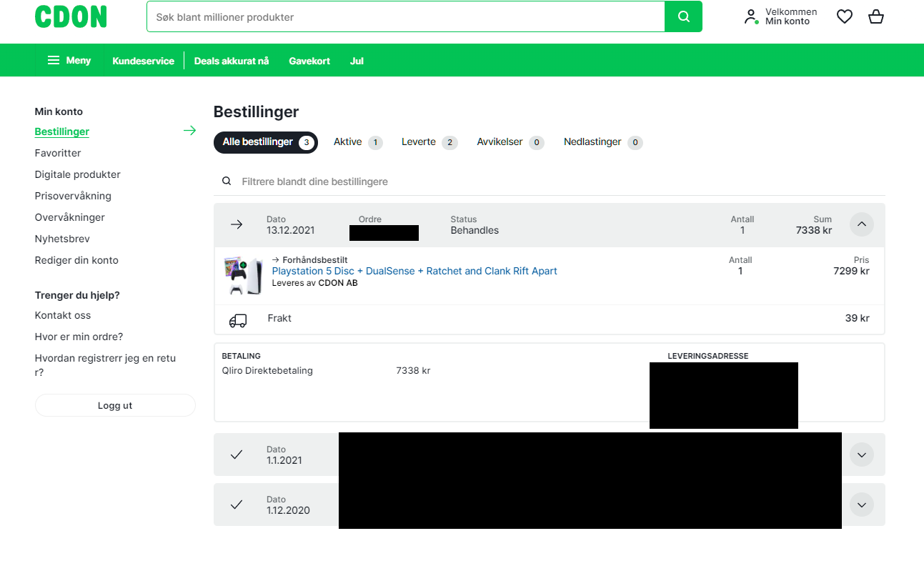Viewport: 924px width, 561px height.
Task: Open Prisovervåkning in the sidebar
Action: coord(73,196)
